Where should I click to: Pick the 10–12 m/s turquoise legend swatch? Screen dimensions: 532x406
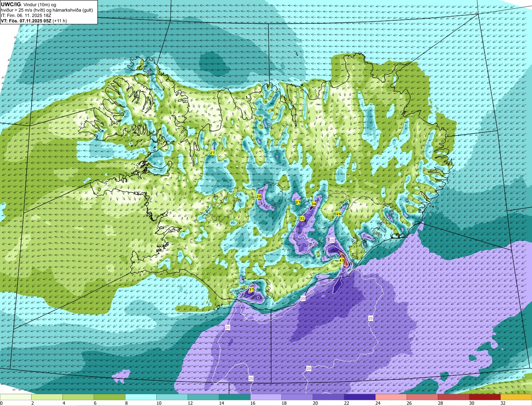[x=172, y=397]
